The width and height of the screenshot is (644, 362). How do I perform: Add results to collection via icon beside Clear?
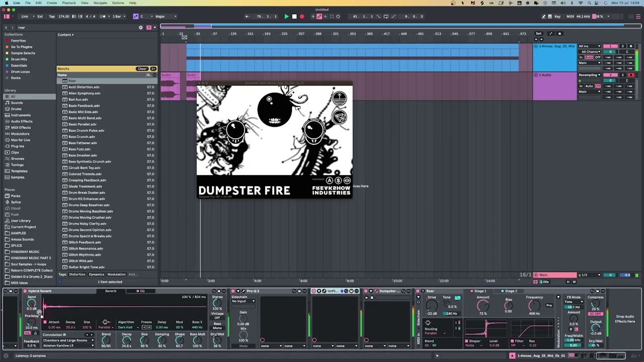(153, 69)
